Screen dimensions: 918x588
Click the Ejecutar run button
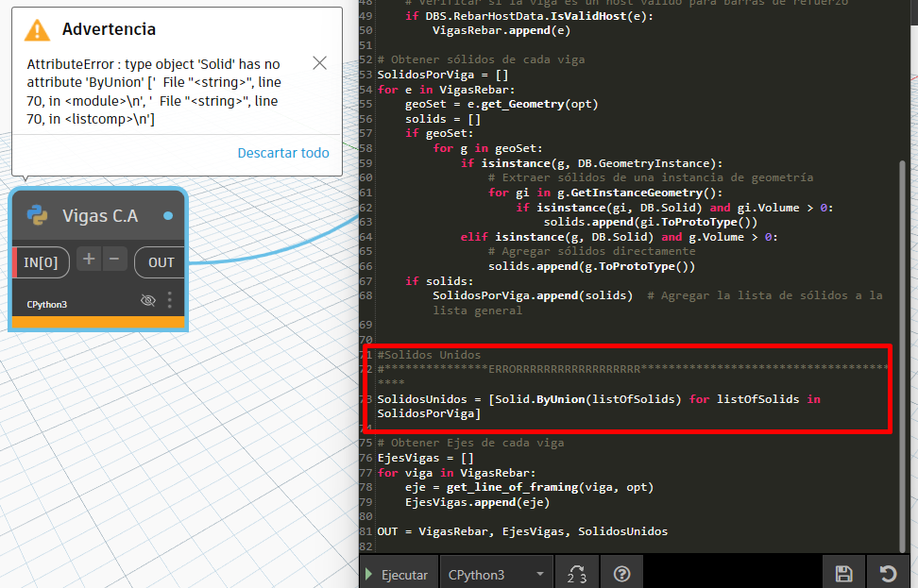coord(398,574)
